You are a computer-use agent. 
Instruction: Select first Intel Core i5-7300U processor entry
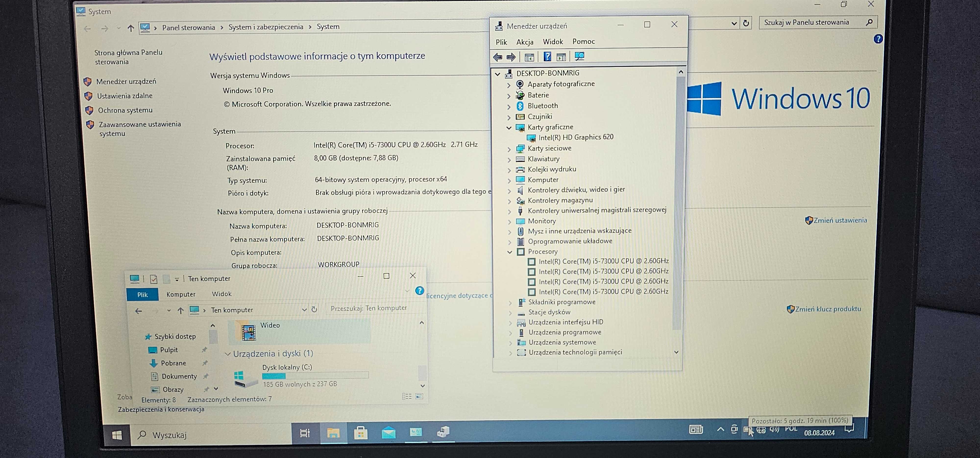[603, 261]
